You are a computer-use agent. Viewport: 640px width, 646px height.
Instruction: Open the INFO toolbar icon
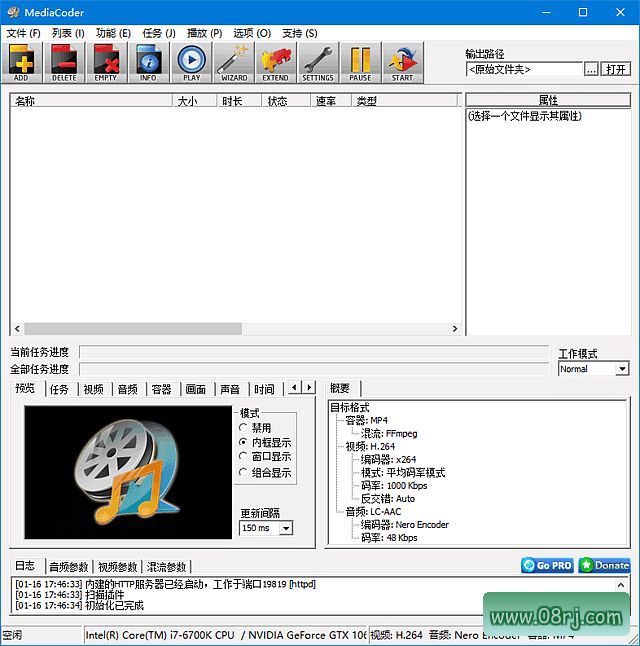point(148,63)
